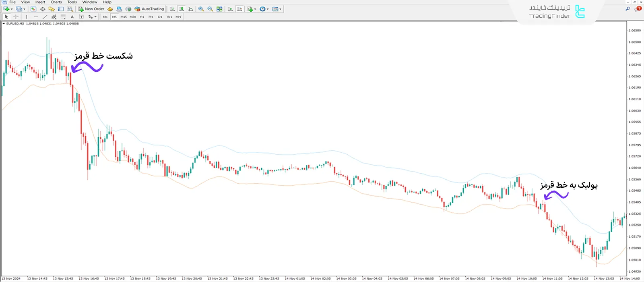Select the text label T tool
This screenshot has width=644, height=282.
81,17
